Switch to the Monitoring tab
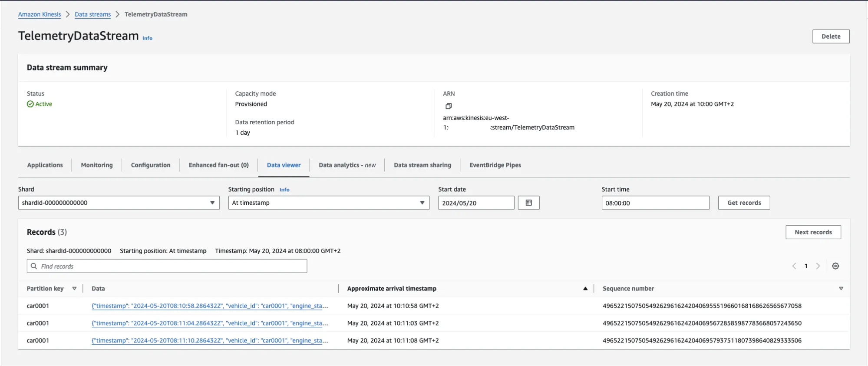This screenshot has width=868, height=366. tap(97, 165)
